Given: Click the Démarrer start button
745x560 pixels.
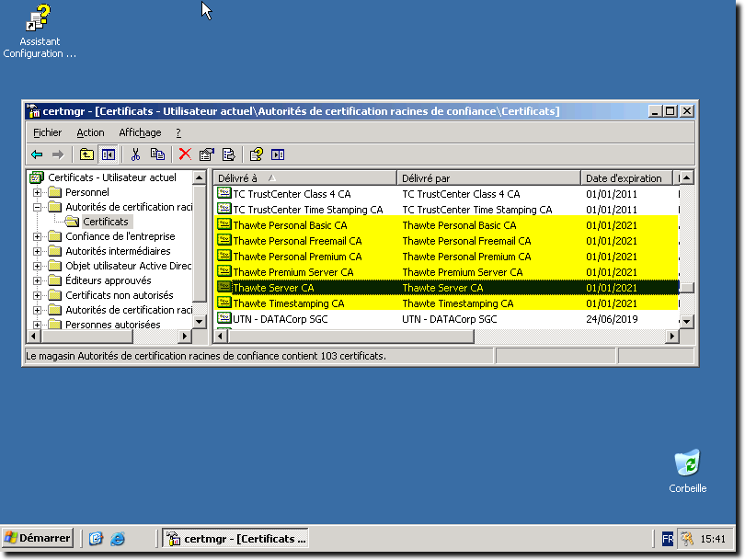Looking at the screenshot, I should 38,538.
